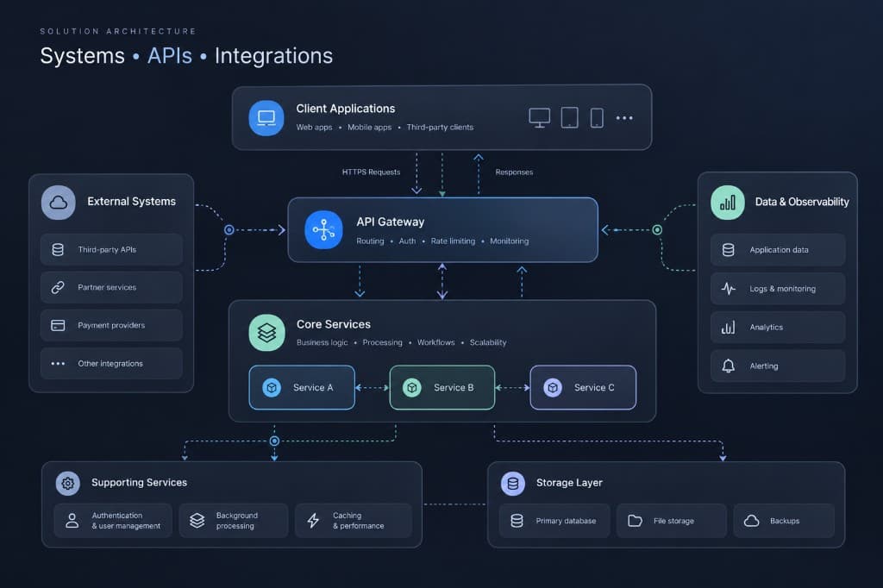
Task: Click the Service B cube icon
Action: click(x=411, y=387)
